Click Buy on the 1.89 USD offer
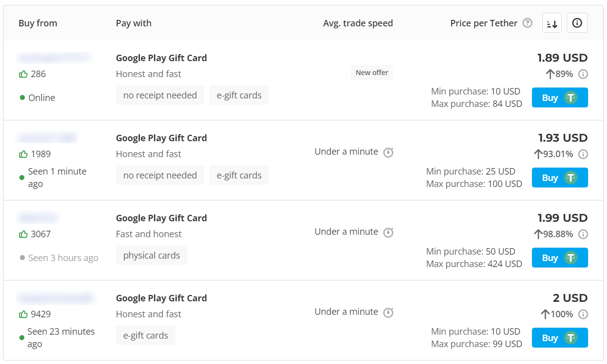This screenshot has height=364, width=607. coord(560,97)
